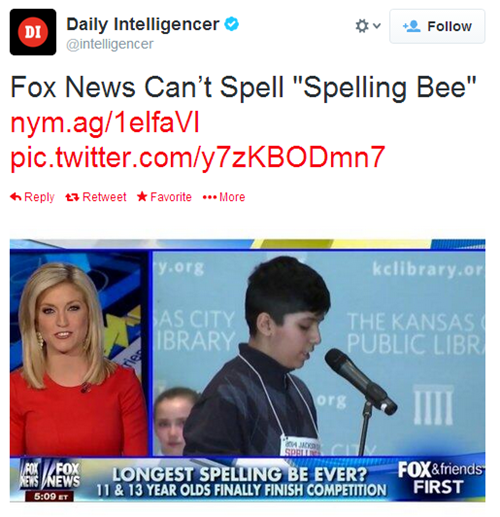Open the @intelligencer handle
This screenshot has height=517, width=500.
coord(110,44)
